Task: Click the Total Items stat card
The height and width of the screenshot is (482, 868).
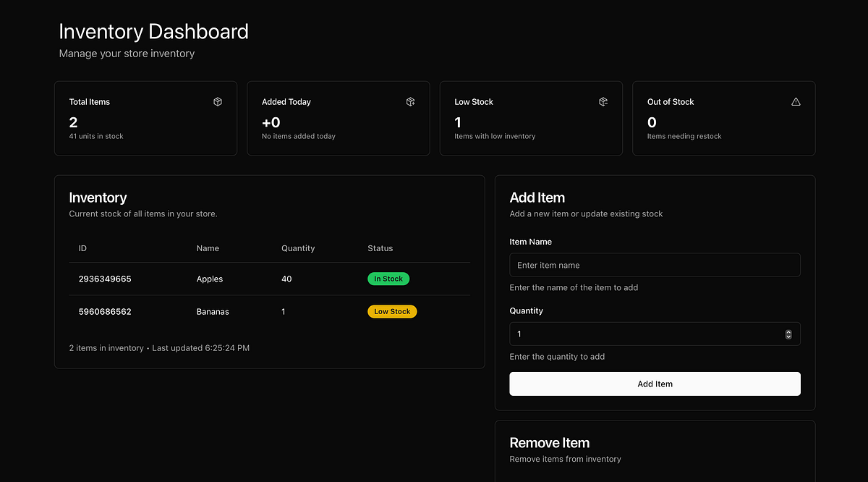Action: tap(145, 118)
